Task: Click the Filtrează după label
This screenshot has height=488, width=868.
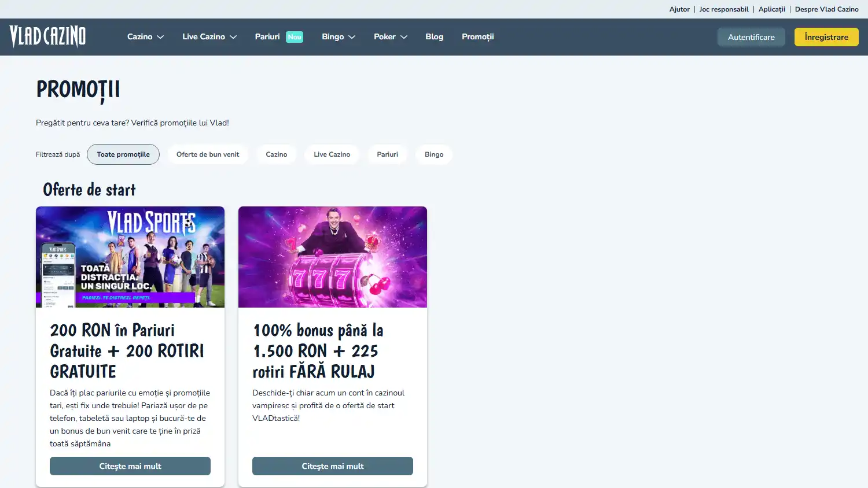Action: [x=58, y=154]
